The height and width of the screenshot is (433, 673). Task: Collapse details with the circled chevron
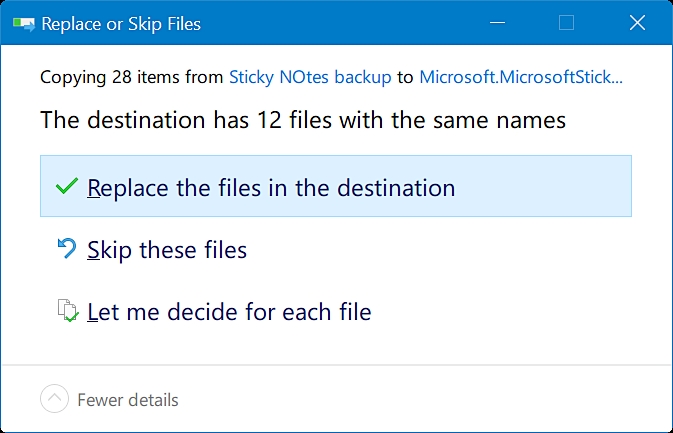pyautogui.click(x=54, y=399)
